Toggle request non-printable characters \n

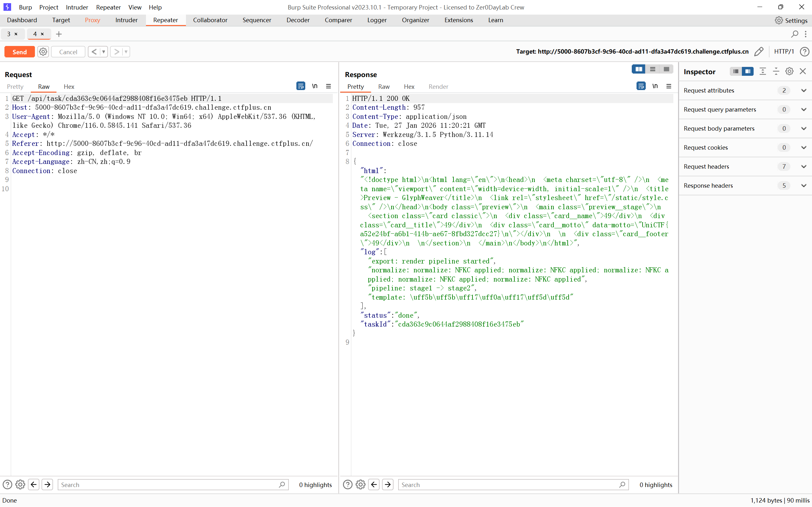tap(315, 86)
